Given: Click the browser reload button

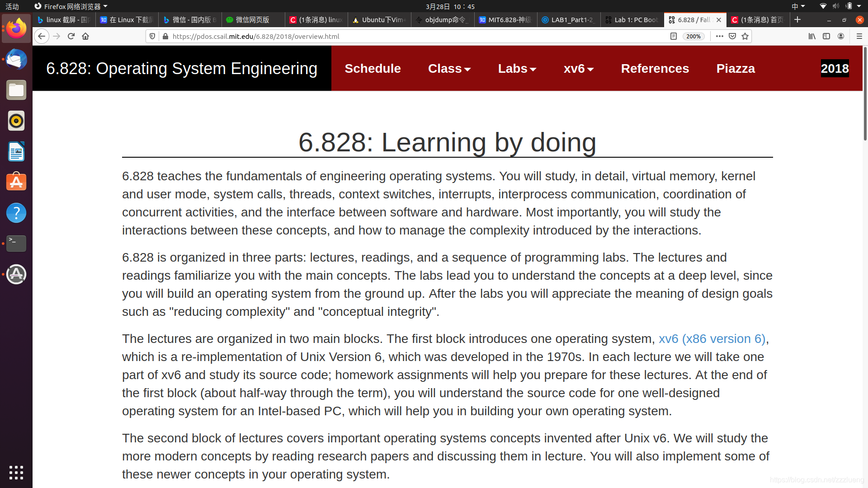Looking at the screenshot, I should pos(71,36).
